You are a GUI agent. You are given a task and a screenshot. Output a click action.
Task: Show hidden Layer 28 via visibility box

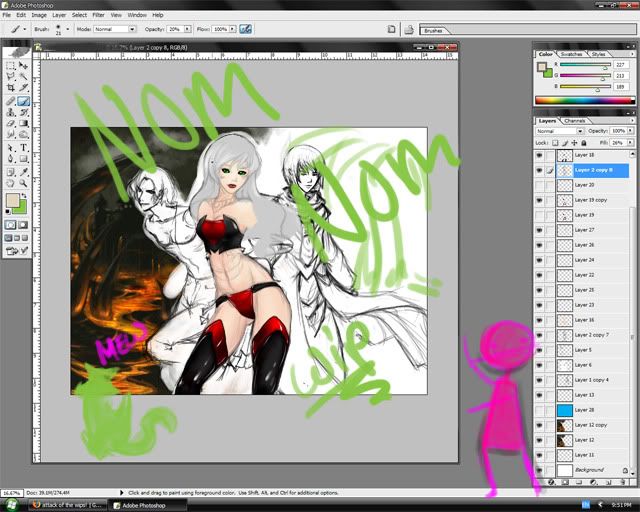540,410
